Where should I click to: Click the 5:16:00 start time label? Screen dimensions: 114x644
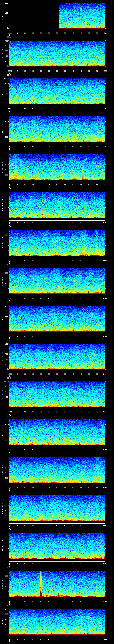coord(9,487)
